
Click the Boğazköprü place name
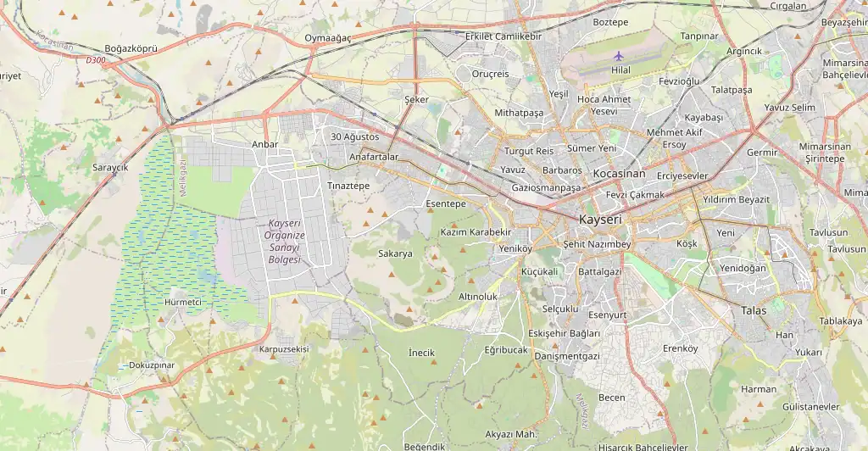pyautogui.click(x=131, y=48)
